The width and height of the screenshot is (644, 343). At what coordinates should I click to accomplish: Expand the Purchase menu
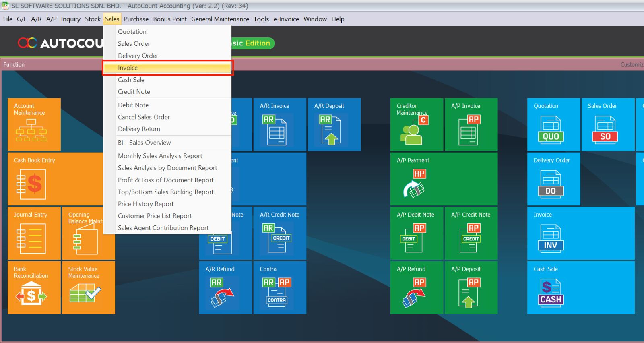pos(136,19)
